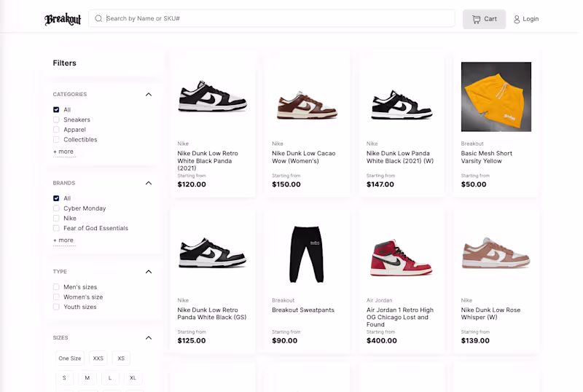583x392 pixels.
Task: Click the Breakout logo
Action: (63, 20)
